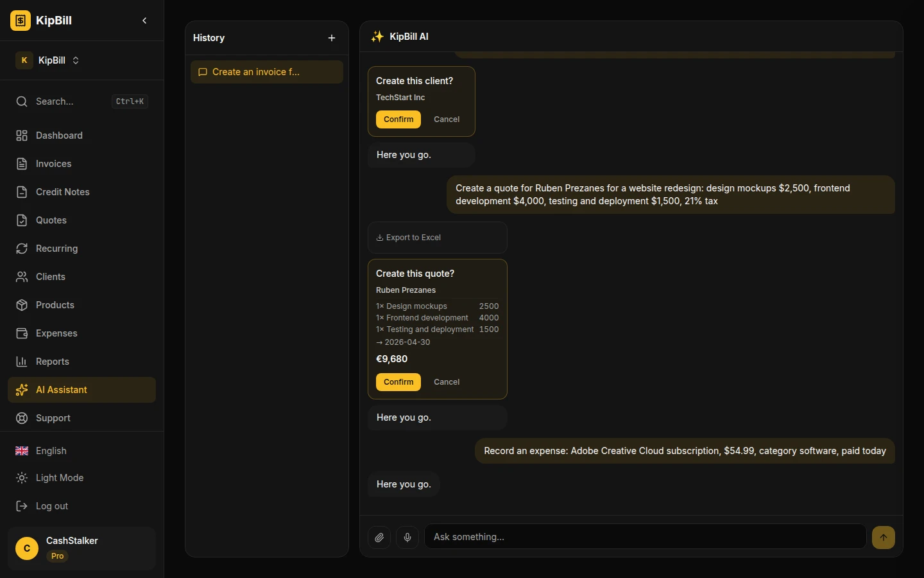Switch to Light Mode

click(x=59, y=478)
